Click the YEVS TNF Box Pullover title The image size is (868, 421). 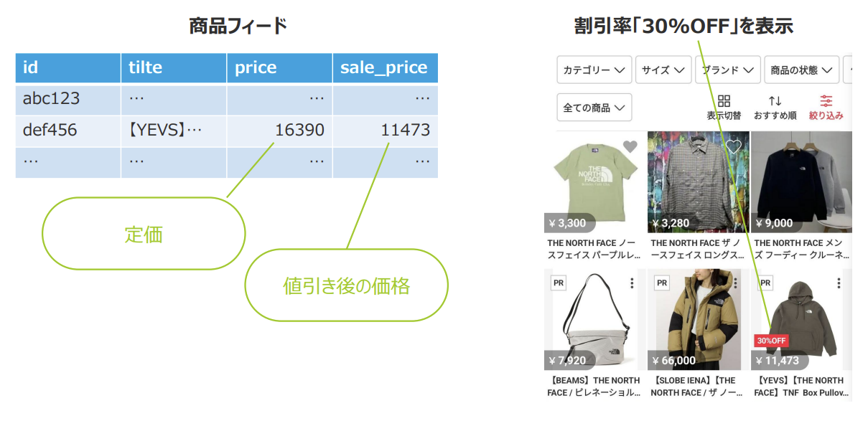coord(801,386)
